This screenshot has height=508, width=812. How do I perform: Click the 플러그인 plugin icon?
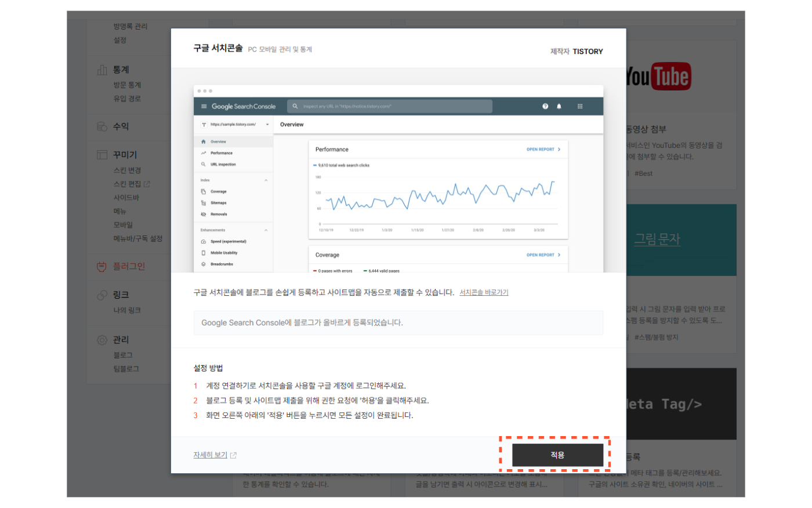(x=101, y=267)
